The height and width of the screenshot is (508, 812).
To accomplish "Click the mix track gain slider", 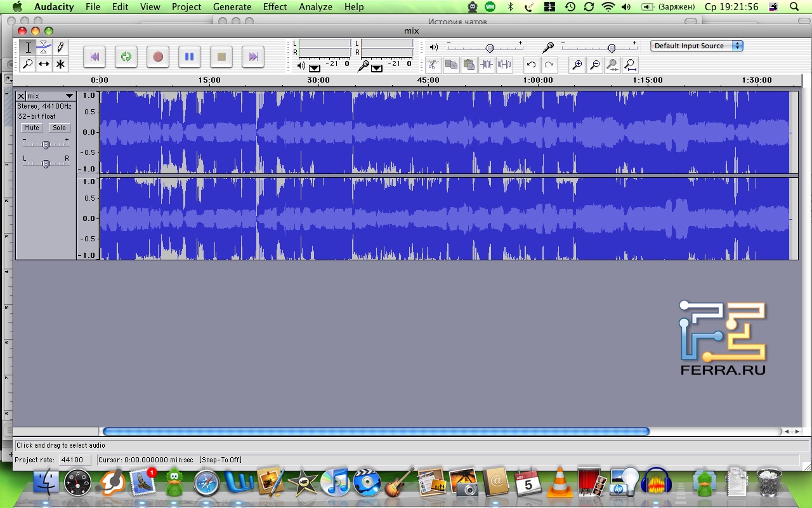I will (46, 145).
